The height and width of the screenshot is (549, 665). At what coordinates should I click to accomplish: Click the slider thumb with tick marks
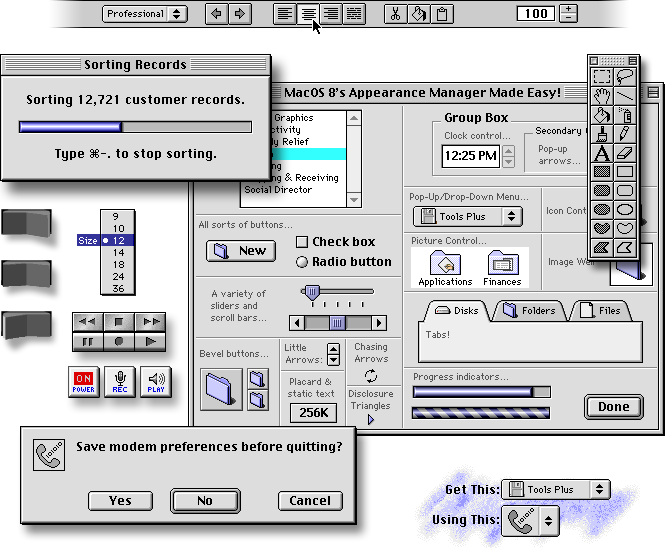pos(312,293)
